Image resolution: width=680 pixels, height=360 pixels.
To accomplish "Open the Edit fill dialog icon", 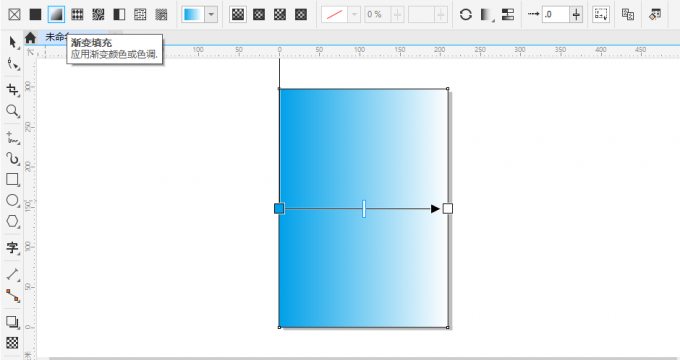I will coord(655,14).
